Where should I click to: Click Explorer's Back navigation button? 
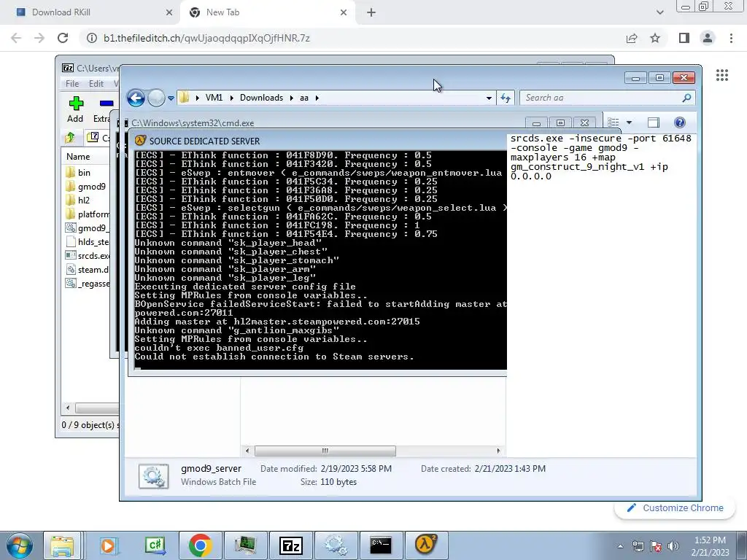pos(136,98)
